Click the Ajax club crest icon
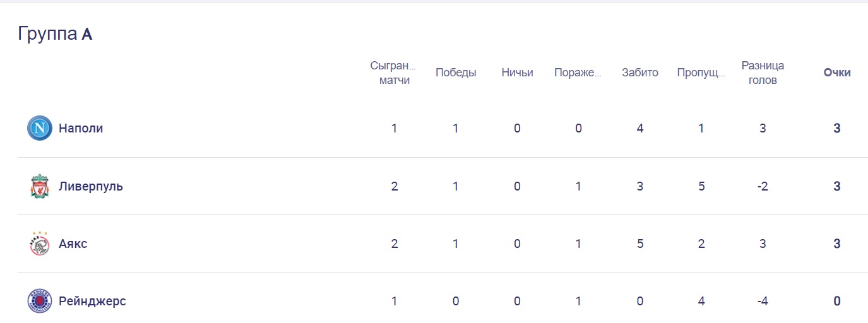The width and height of the screenshot is (868, 323). (x=39, y=244)
